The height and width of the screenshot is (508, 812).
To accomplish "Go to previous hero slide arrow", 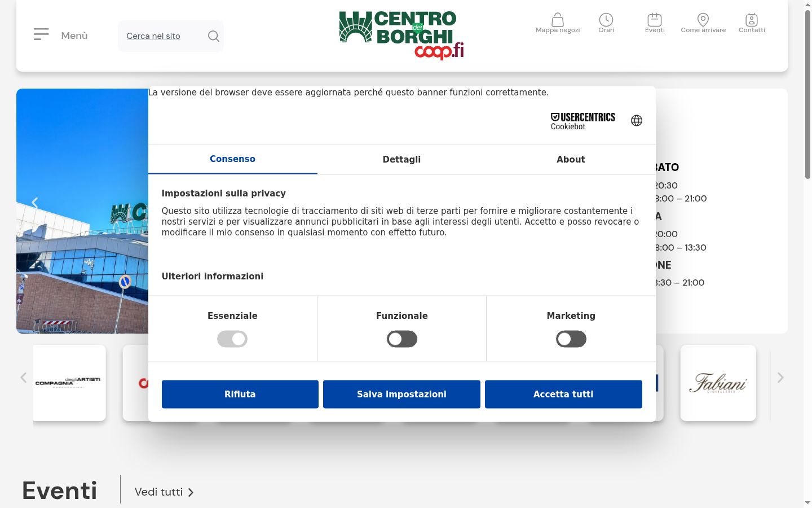I will coord(35,202).
